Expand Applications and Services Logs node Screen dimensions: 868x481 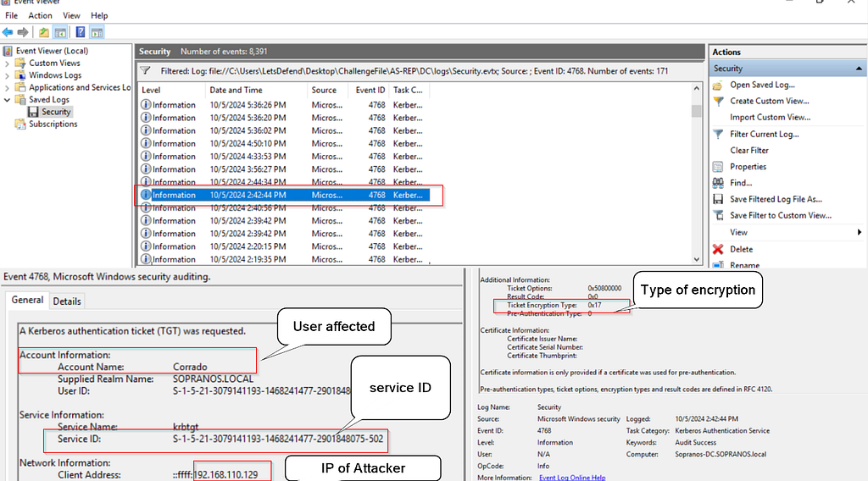coord(7,87)
